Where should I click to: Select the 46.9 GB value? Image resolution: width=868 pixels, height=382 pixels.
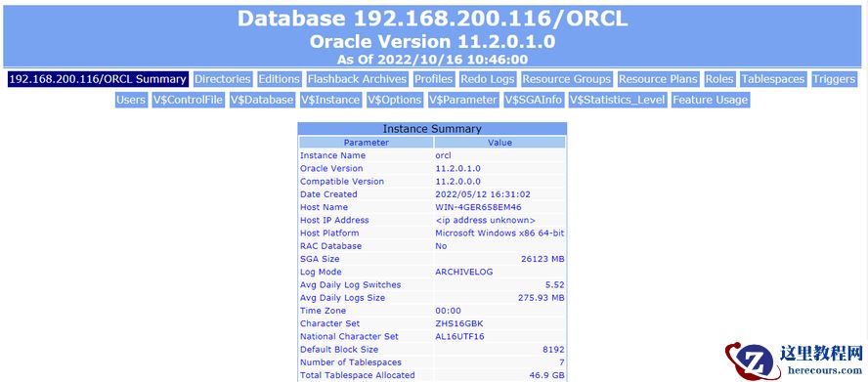point(547,375)
